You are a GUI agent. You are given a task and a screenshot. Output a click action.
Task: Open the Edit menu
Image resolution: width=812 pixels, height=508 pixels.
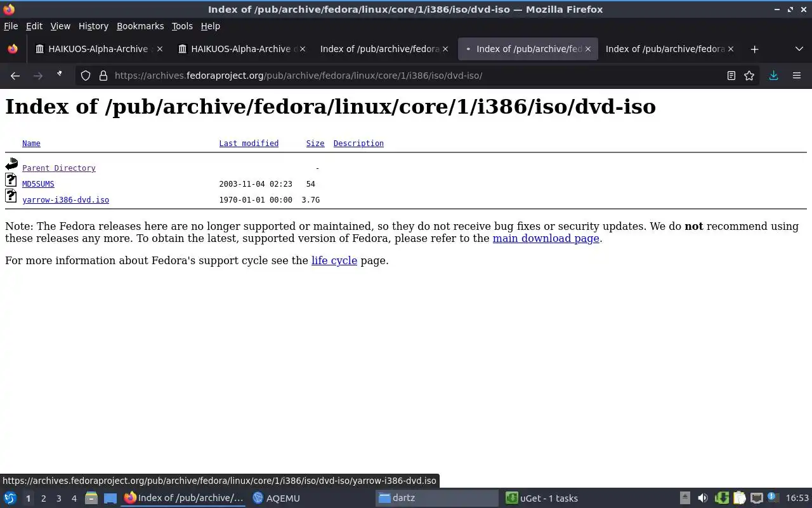coord(34,26)
